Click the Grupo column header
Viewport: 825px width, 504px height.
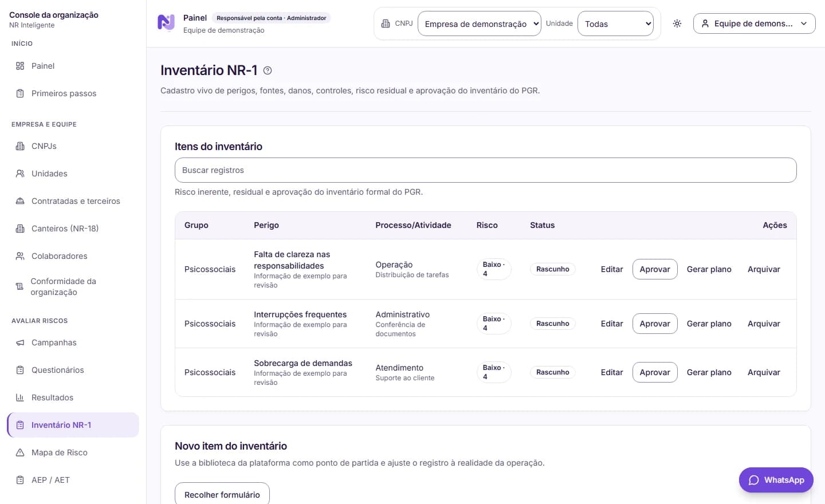coord(197,225)
